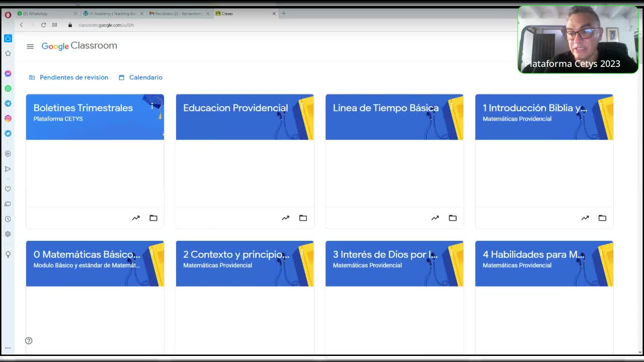This screenshot has width=644, height=362.
Task: Open the 2 Contexto y principio class
Action: pyautogui.click(x=236, y=254)
